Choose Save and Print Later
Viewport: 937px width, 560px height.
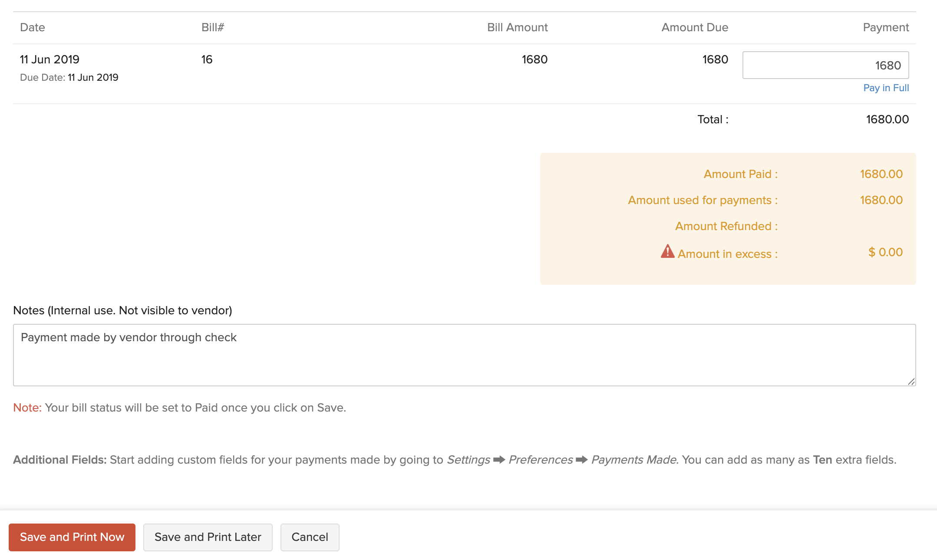coord(208,537)
